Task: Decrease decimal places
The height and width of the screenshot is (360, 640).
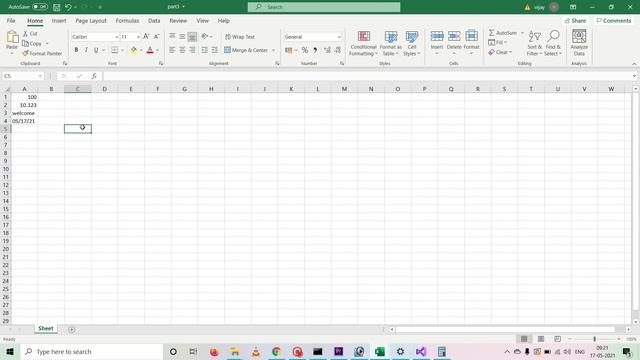Action: pos(338,50)
